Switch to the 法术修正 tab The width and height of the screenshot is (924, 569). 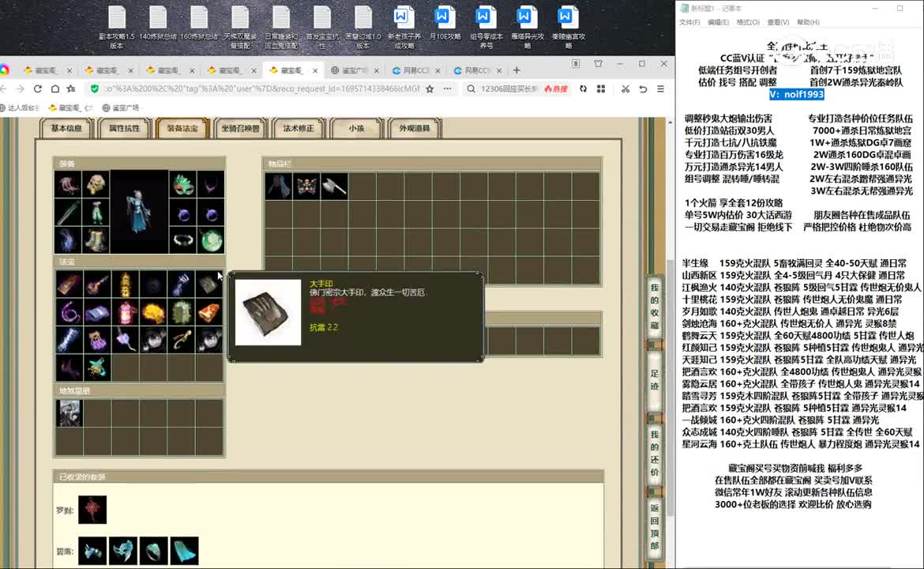click(x=299, y=128)
